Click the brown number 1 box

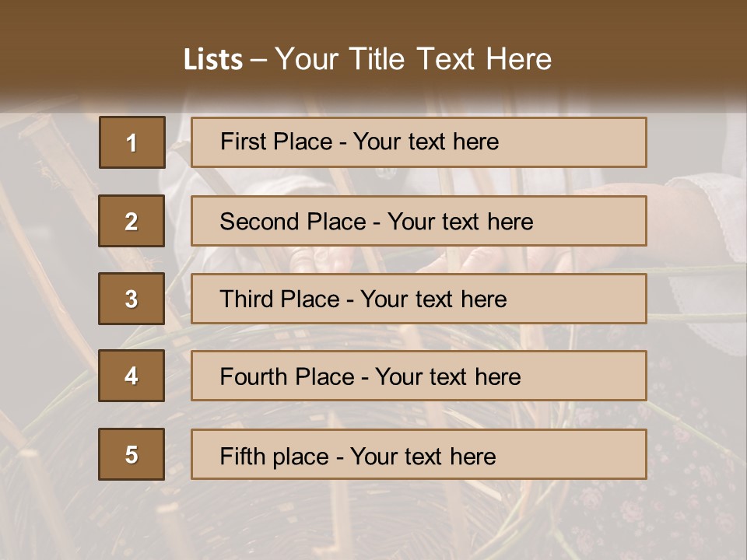click(132, 142)
